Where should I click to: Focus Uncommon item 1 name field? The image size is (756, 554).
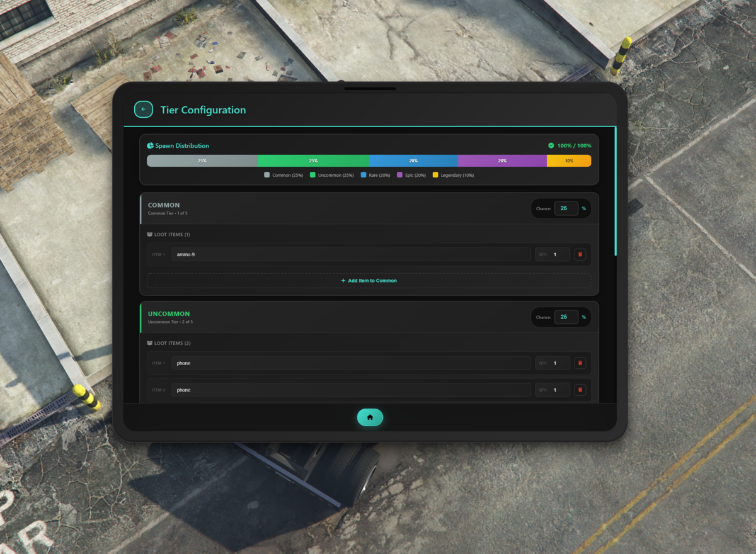(x=351, y=363)
